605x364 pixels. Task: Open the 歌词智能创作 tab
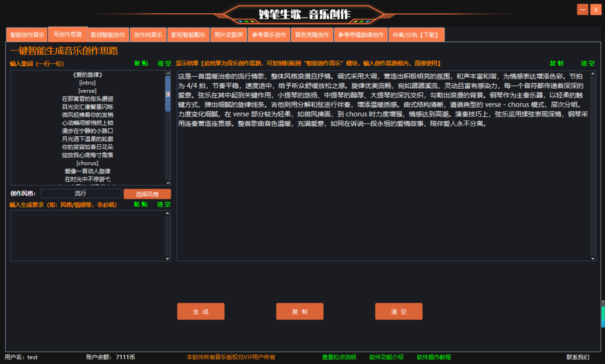[x=108, y=35]
